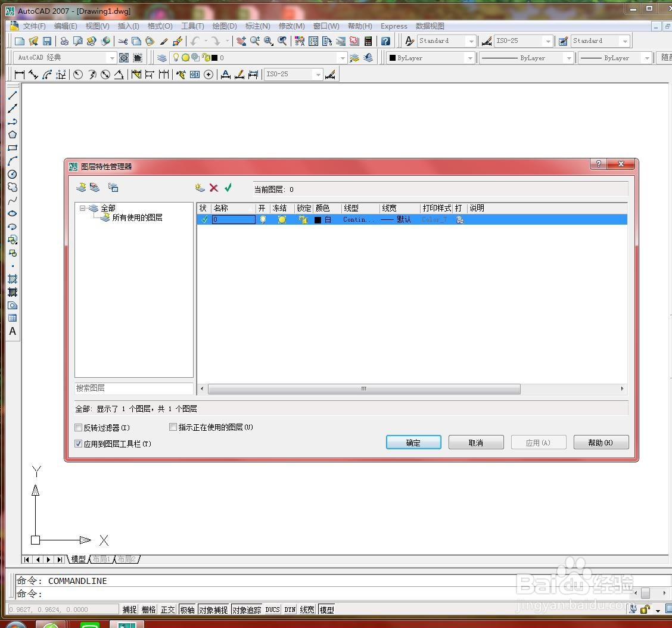Click the Help (帮助) button in the dialog
The width and height of the screenshot is (672, 628).
click(x=601, y=442)
